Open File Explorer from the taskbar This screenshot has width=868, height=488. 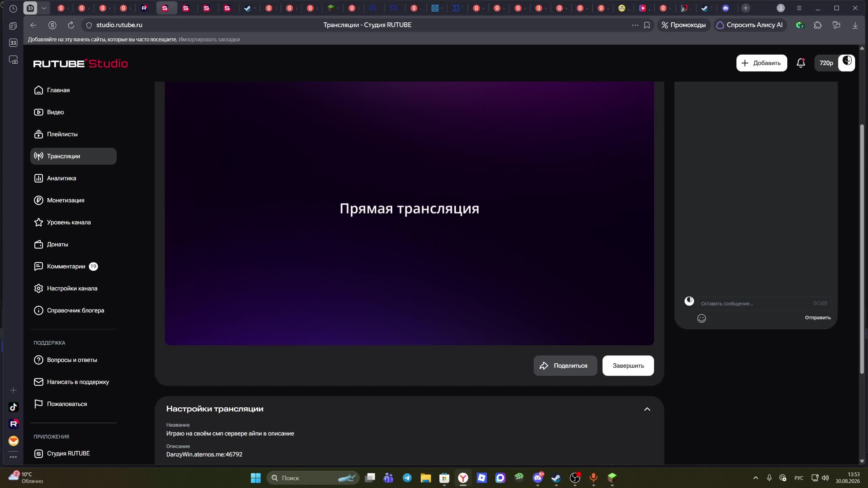point(426,478)
